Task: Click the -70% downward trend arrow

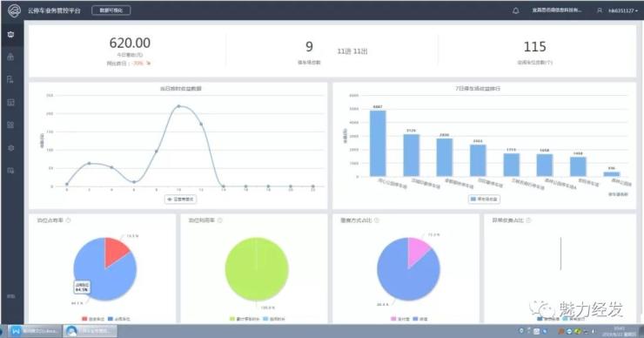Action: [x=148, y=64]
